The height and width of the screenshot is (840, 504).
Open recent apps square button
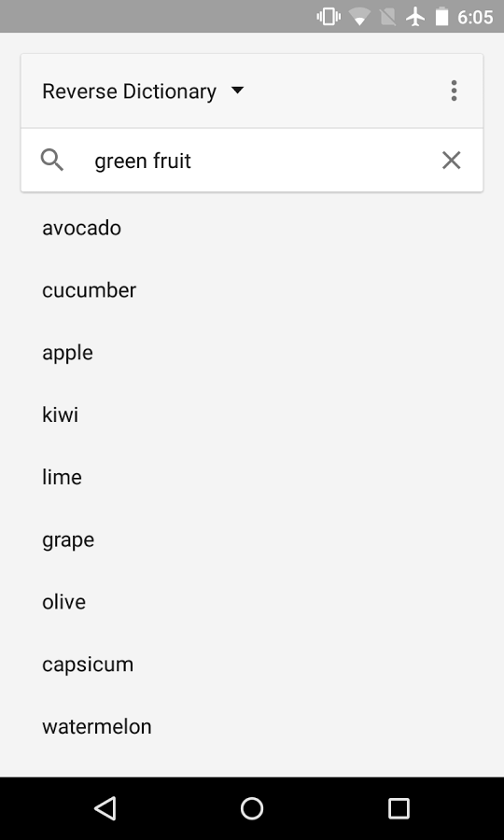(x=399, y=808)
